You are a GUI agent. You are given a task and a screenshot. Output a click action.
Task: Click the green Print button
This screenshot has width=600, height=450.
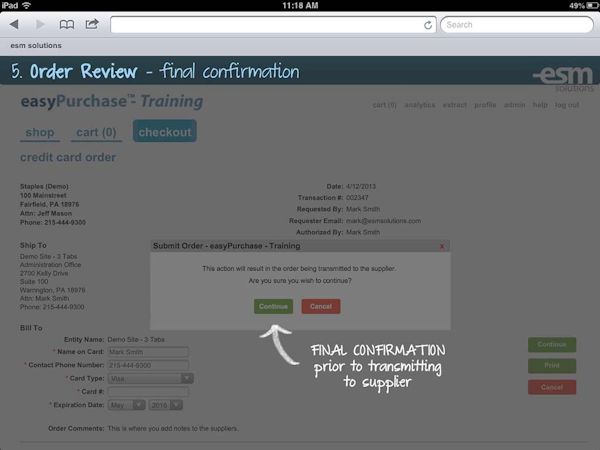click(552, 366)
